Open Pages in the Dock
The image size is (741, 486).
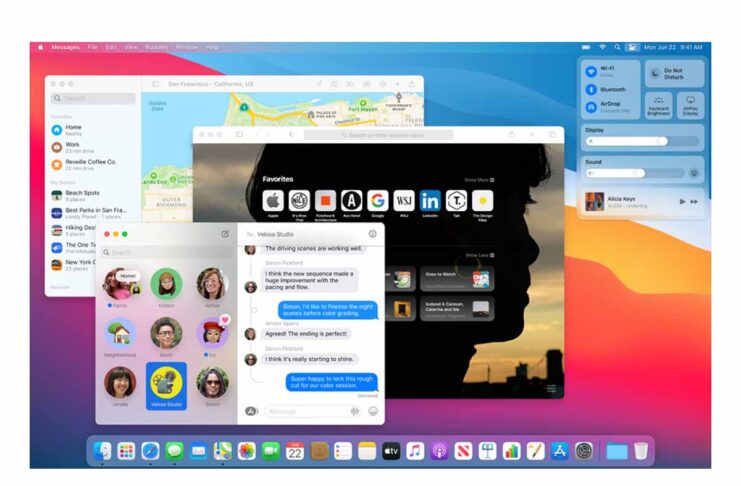coord(536,451)
